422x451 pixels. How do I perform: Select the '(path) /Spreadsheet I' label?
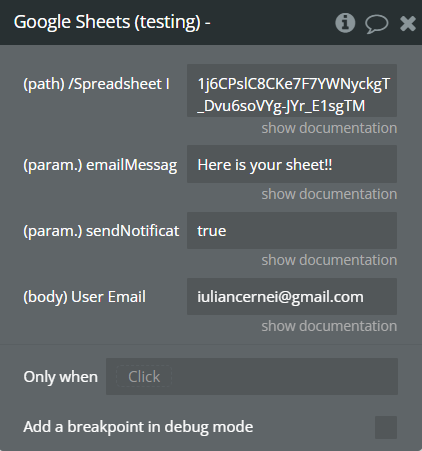[x=96, y=84]
